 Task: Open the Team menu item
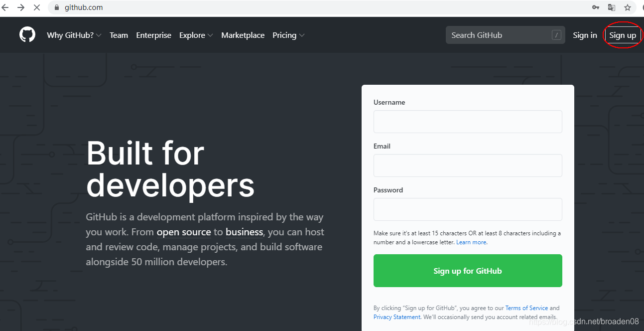coord(119,35)
